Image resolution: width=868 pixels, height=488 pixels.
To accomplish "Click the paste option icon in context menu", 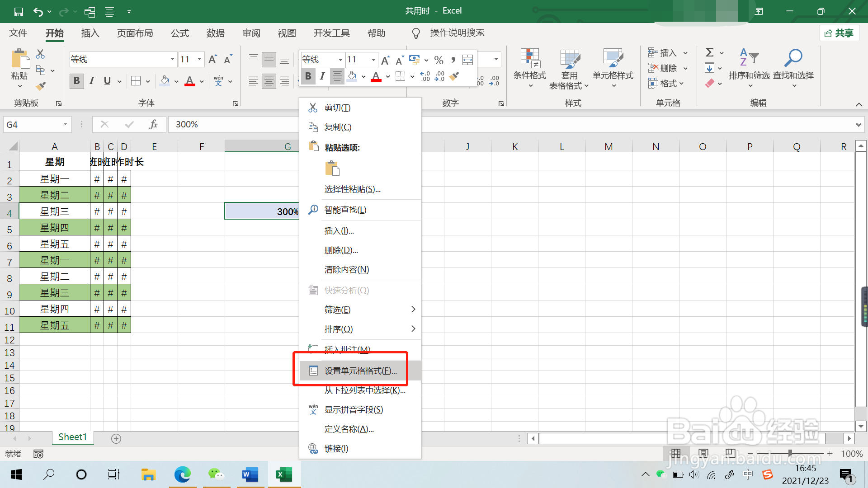I will [x=332, y=169].
